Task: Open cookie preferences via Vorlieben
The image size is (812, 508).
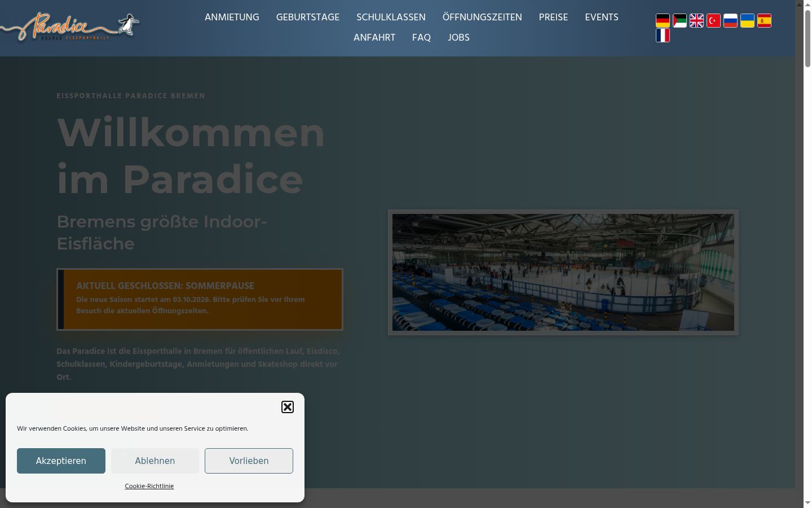Action: pyautogui.click(x=249, y=461)
